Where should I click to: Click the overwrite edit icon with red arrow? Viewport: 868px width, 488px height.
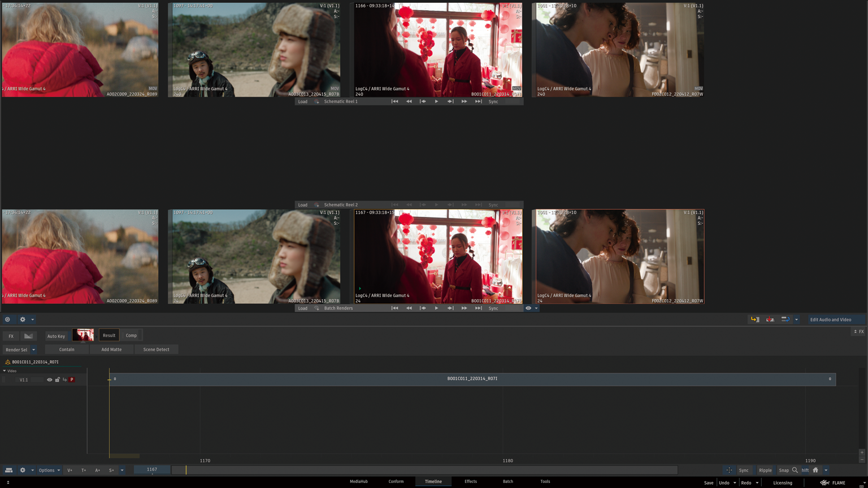pos(770,320)
